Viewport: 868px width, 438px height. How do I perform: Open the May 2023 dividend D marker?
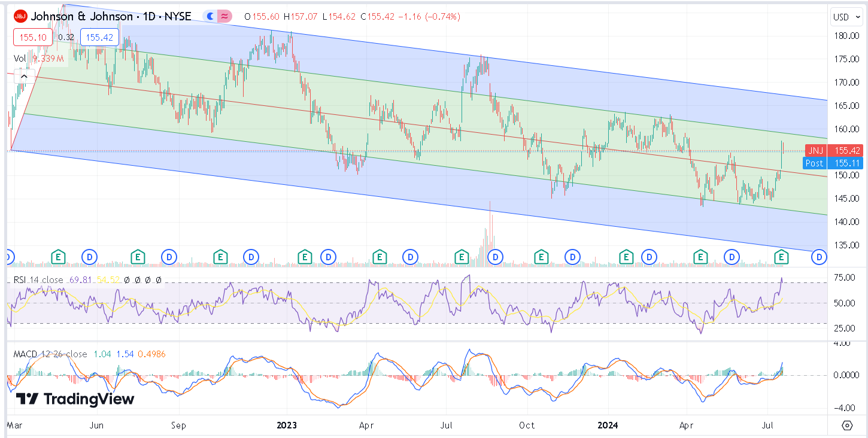click(410, 257)
